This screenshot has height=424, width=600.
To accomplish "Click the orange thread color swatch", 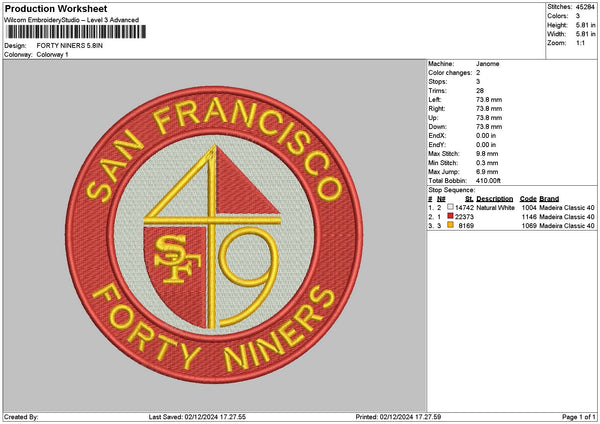I will pyautogui.click(x=450, y=225).
